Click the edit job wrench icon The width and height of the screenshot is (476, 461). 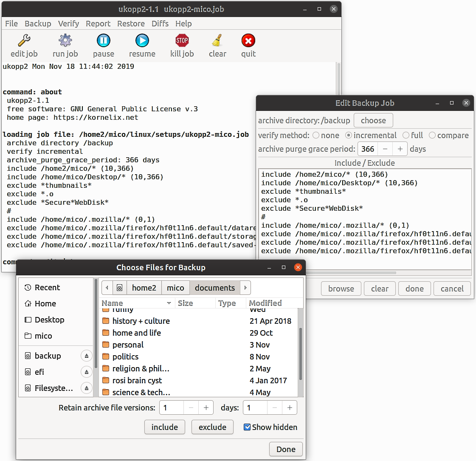tap(24, 41)
